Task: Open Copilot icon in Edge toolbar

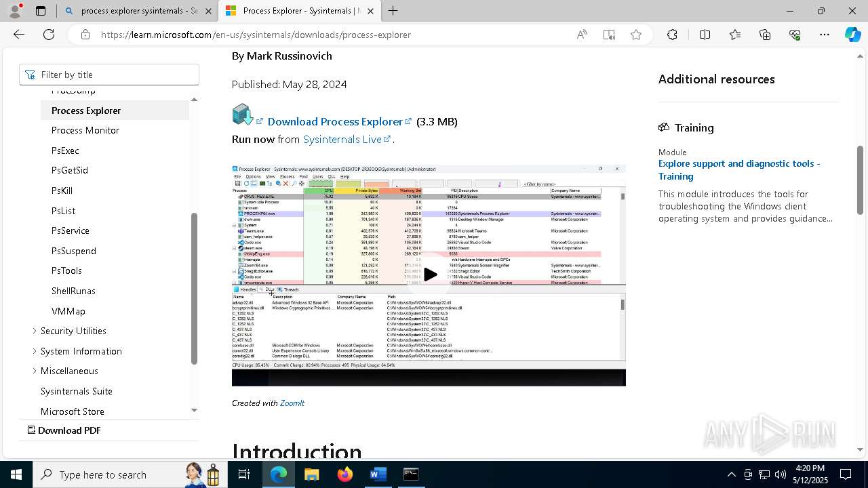Action: [852, 35]
